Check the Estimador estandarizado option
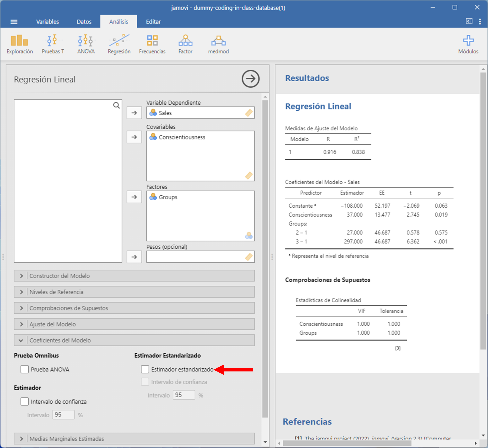This screenshot has height=448, width=488. (x=145, y=369)
